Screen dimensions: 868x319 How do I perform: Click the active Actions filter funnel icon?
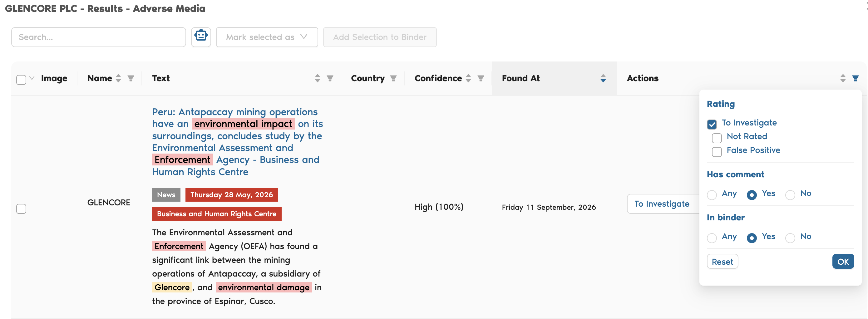point(855,78)
